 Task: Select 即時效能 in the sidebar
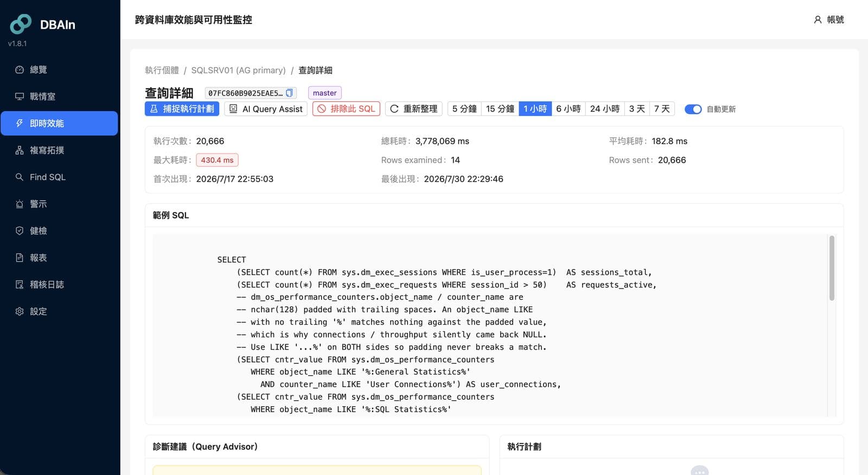(x=59, y=123)
